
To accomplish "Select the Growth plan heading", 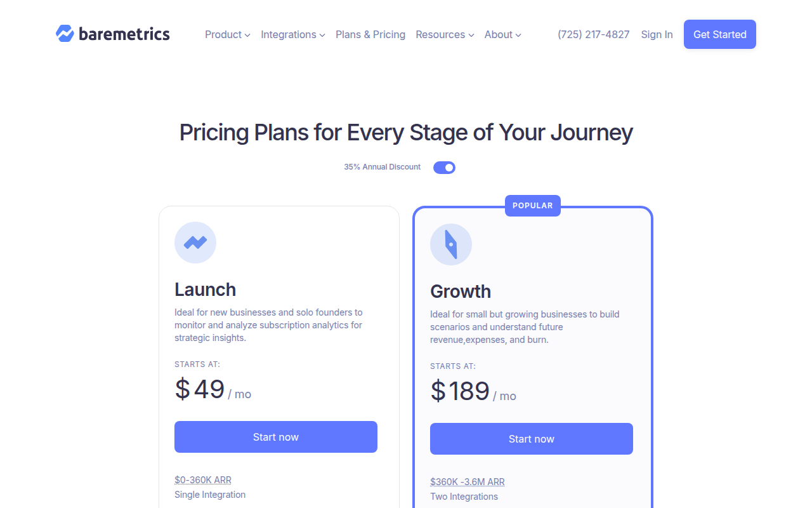I will point(461,291).
